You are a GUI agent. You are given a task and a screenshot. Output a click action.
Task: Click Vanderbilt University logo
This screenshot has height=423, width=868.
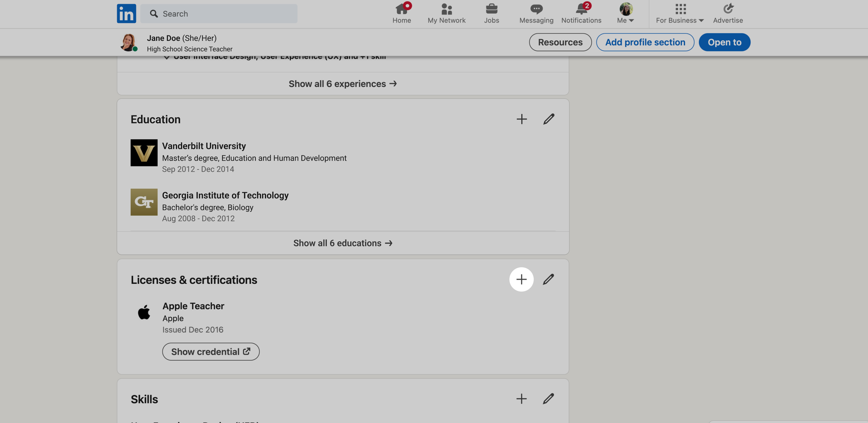(x=144, y=153)
